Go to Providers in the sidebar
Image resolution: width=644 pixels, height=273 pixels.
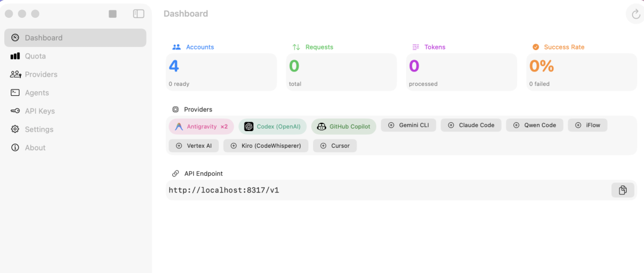[x=75, y=75]
